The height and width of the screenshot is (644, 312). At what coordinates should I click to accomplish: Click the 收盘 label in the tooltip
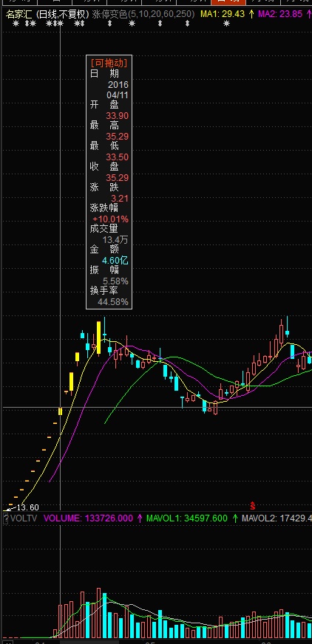click(104, 167)
